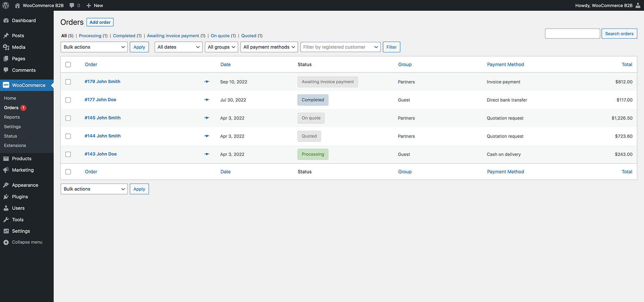Open WooCommerce Settings submenu item
This screenshot has width=644, height=302.
point(12,127)
